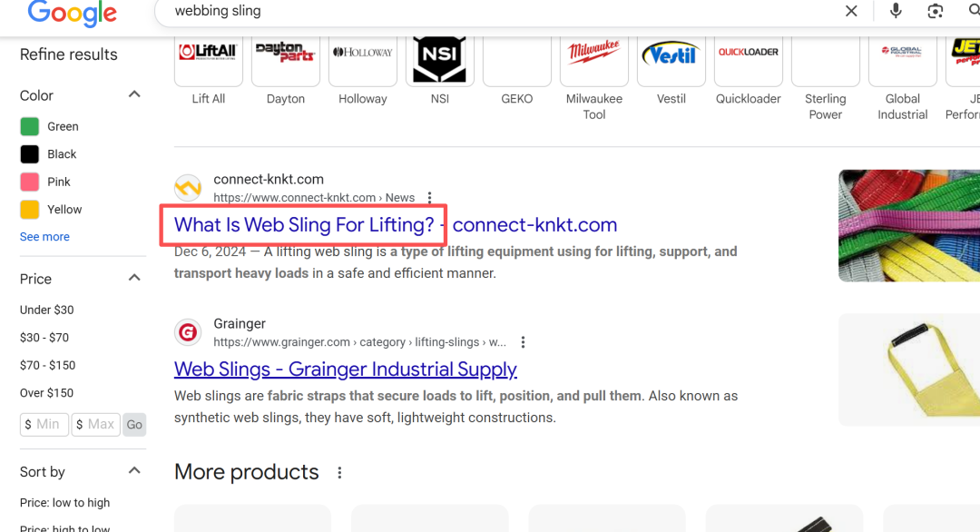Filter by Yellow color swatch
Viewport: 980px width, 532px height.
point(29,210)
